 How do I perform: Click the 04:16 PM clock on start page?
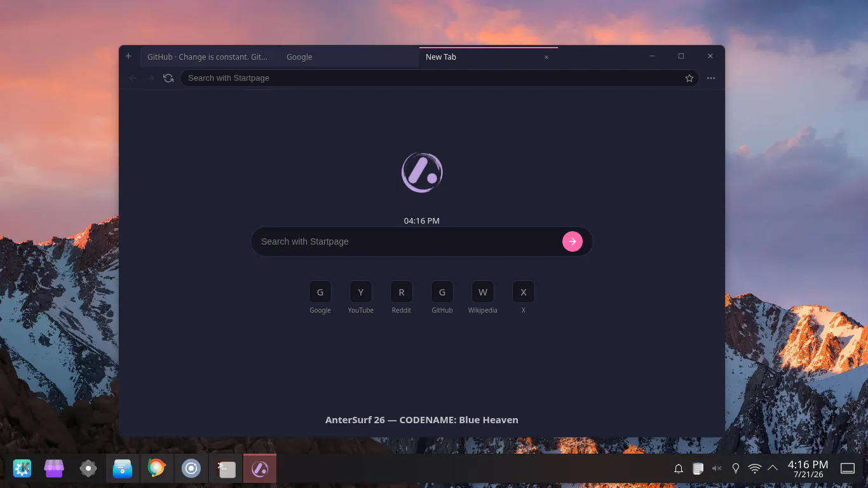tap(422, 220)
